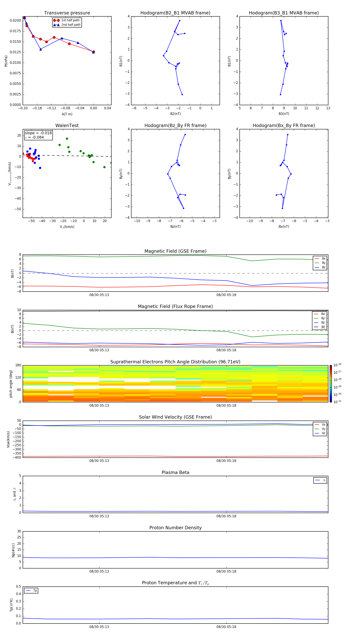Click the "Tp" legend in Proton Temperature panel
Screen dimensions: 351x644
31,591
